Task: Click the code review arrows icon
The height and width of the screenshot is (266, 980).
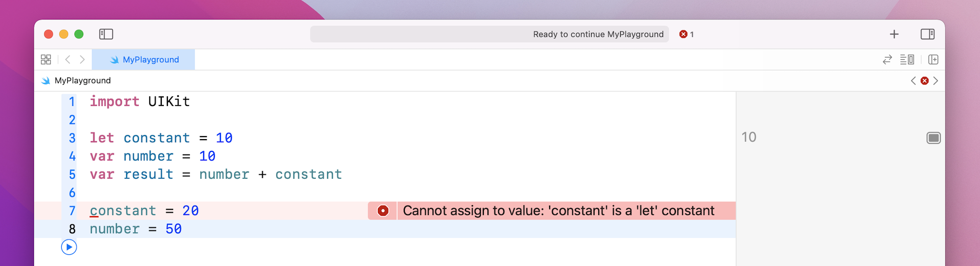Action: [x=887, y=60]
